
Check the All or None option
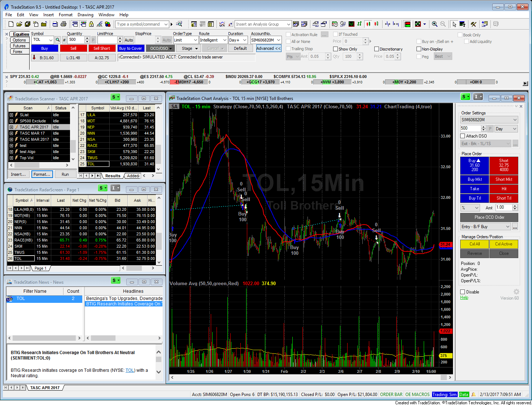coord(288,42)
